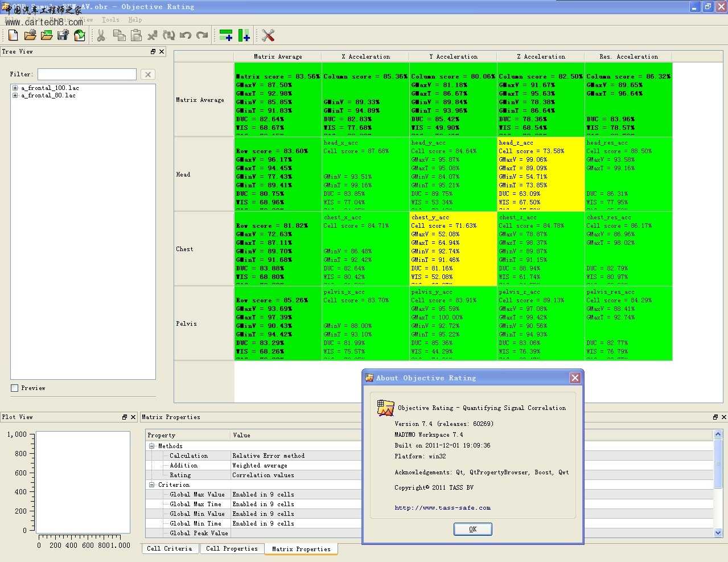Click the Res. Acceleration column header
Image resolution: width=728 pixels, height=562 pixels.
pos(628,57)
